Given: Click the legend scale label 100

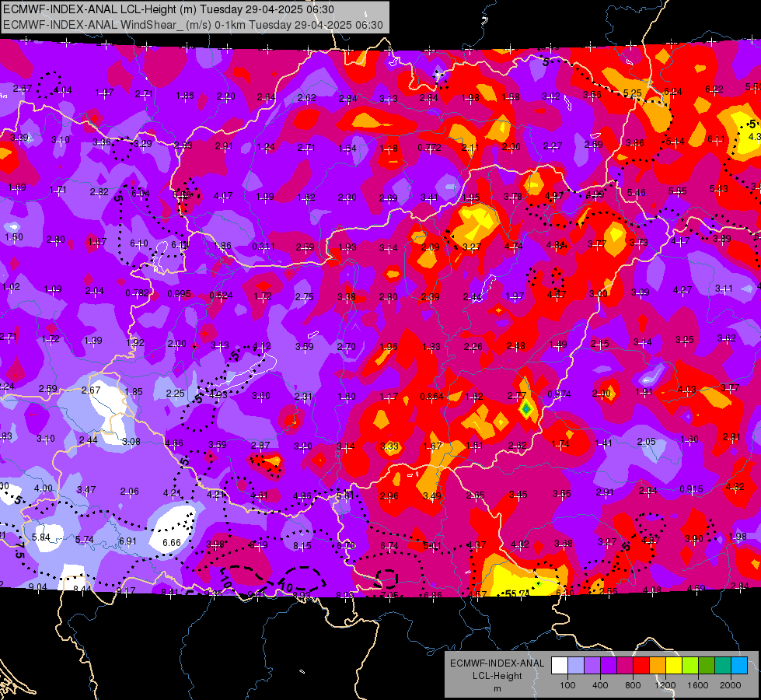Looking at the screenshot, I should pyautogui.click(x=567, y=685).
